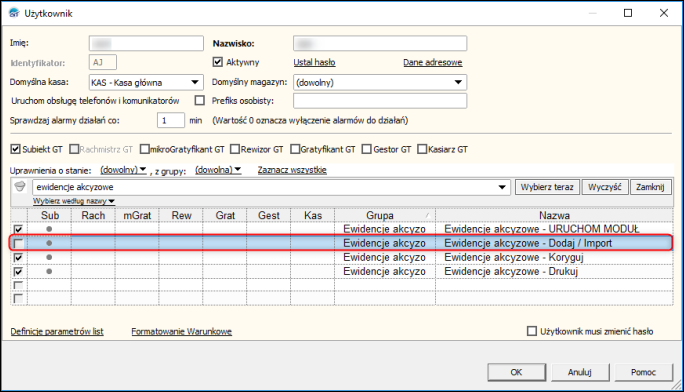This screenshot has height=392, width=684.
Task: Toggle the Rewizor GT checkbox
Action: 235,149
